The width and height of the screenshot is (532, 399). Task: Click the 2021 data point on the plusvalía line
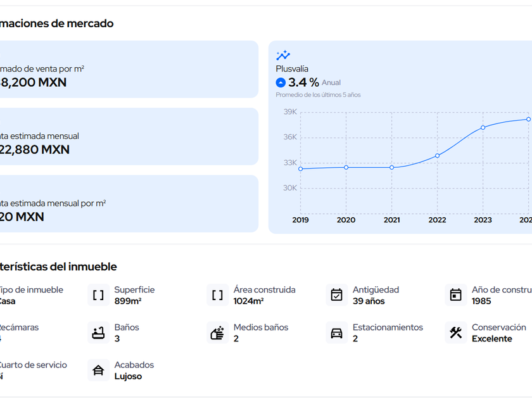pyautogui.click(x=391, y=167)
